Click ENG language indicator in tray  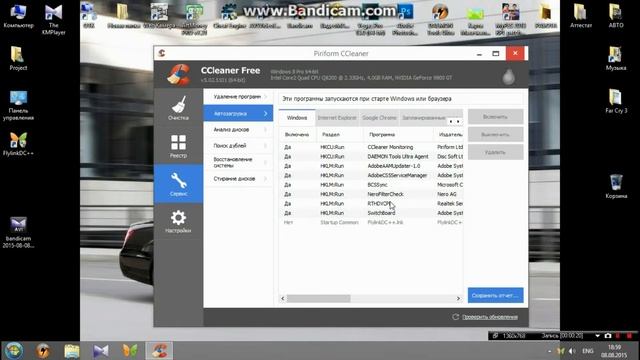click(x=588, y=351)
